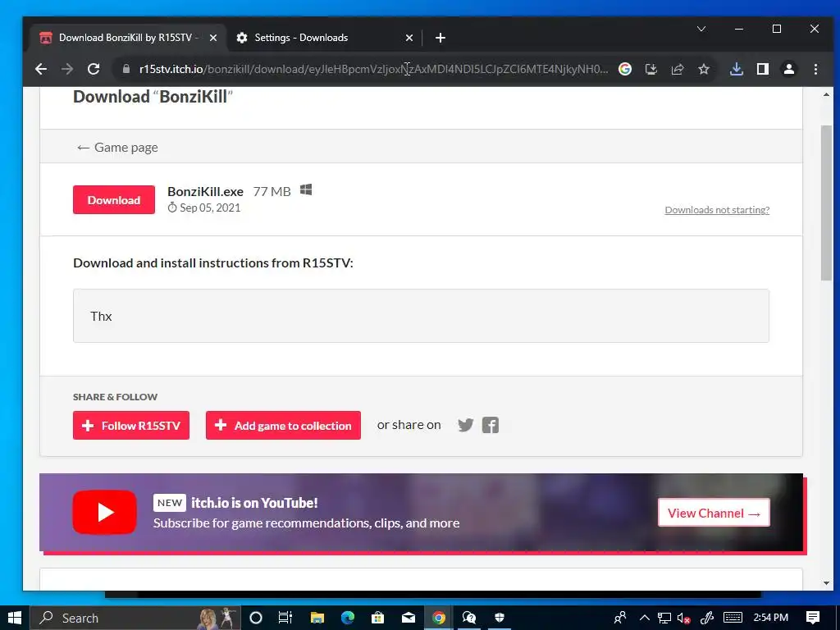This screenshot has width=840, height=630.
Task: Click Chrome icon on taskbar
Action: click(439, 618)
